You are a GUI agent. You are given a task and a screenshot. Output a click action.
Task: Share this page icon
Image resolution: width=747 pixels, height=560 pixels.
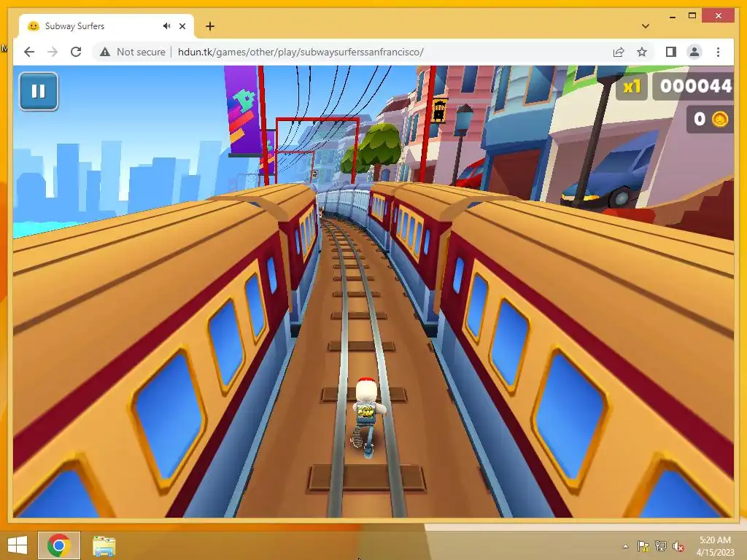coord(619,52)
